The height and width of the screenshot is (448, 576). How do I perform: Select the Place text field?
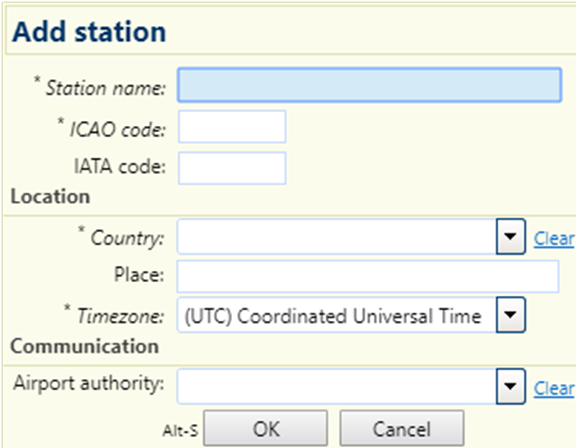coord(368,276)
